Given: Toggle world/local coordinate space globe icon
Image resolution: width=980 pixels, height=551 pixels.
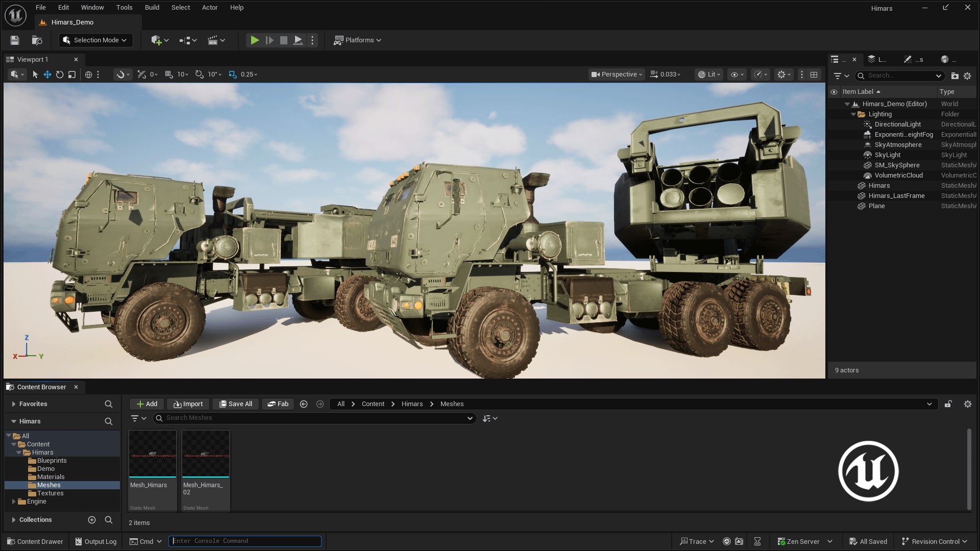Looking at the screenshot, I should [x=88, y=74].
